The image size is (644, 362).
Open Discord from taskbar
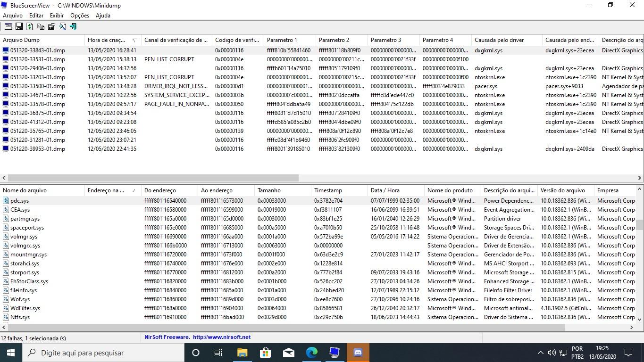[358, 353]
